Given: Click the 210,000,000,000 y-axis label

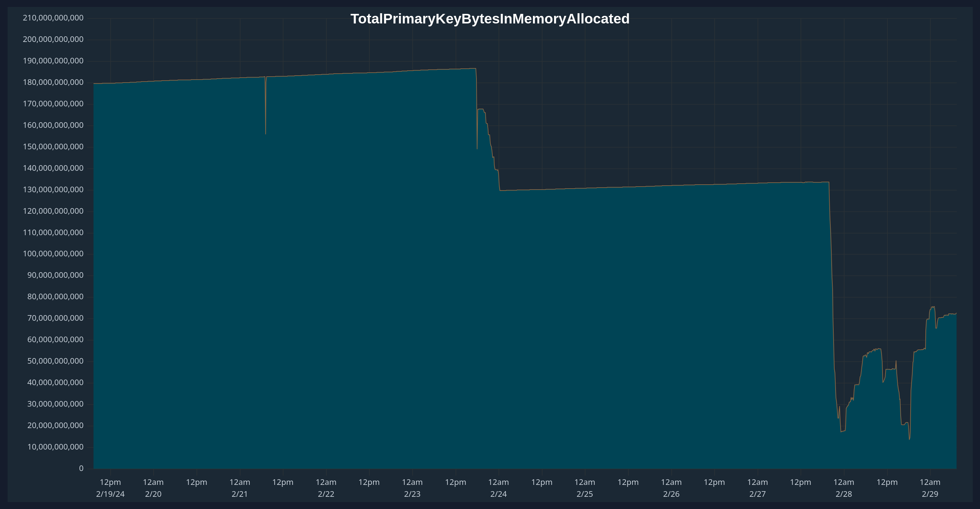Looking at the screenshot, I should tap(53, 18).
